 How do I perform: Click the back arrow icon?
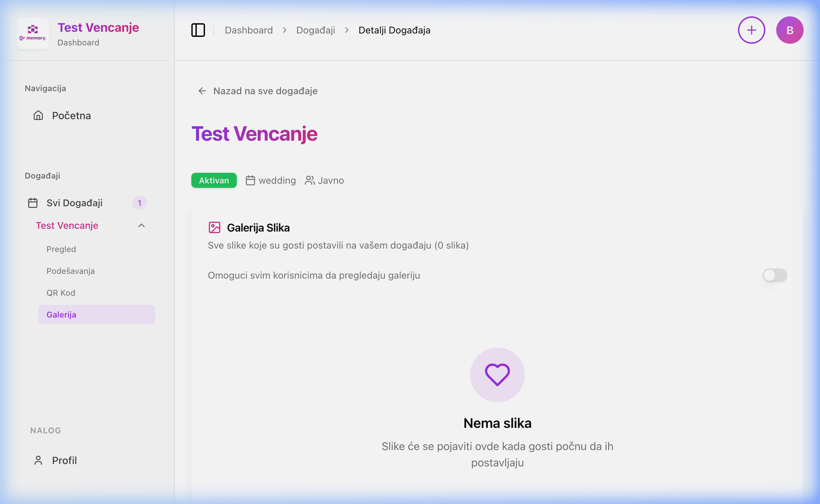(x=202, y=91)
